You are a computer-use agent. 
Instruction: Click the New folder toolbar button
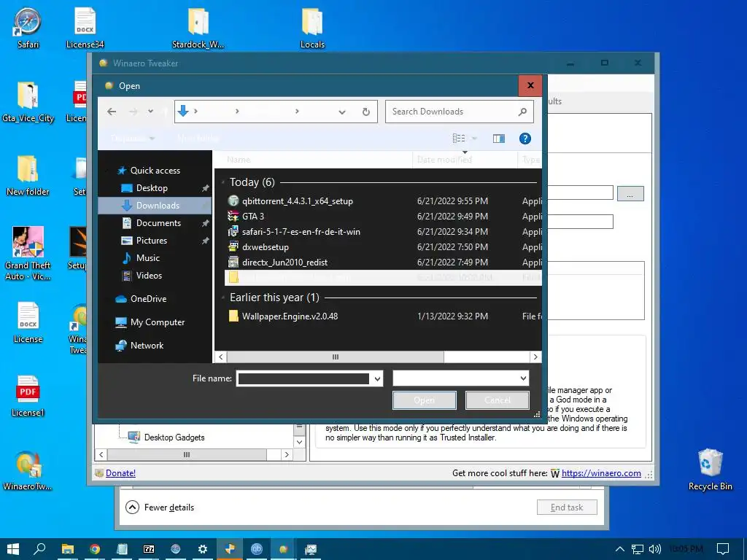tap(198, 139)
